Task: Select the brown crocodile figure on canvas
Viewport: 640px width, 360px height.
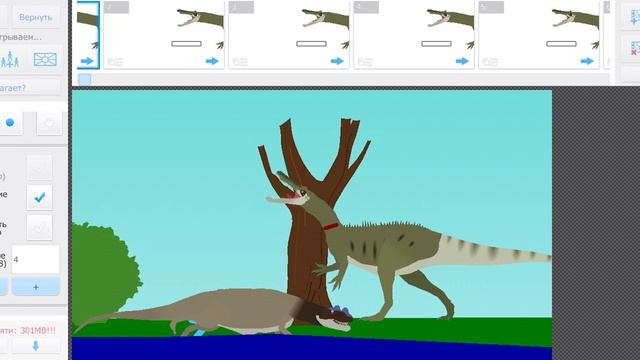Action: pyautogui.click(x=212, y=312)
